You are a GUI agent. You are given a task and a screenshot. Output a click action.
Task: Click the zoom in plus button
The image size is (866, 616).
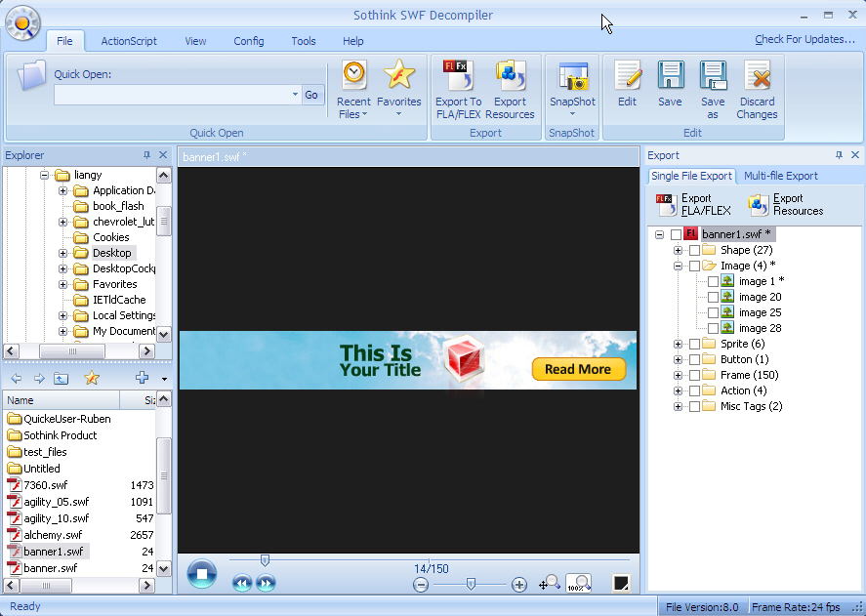519,585
